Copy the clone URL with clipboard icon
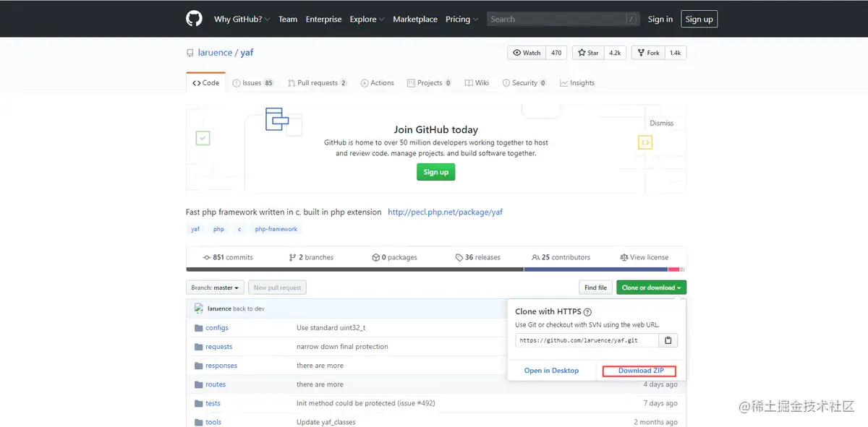 coord(668,340)
